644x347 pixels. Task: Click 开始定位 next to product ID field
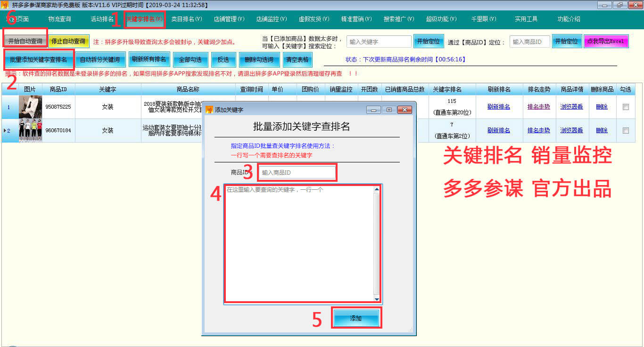pos(567,42)
